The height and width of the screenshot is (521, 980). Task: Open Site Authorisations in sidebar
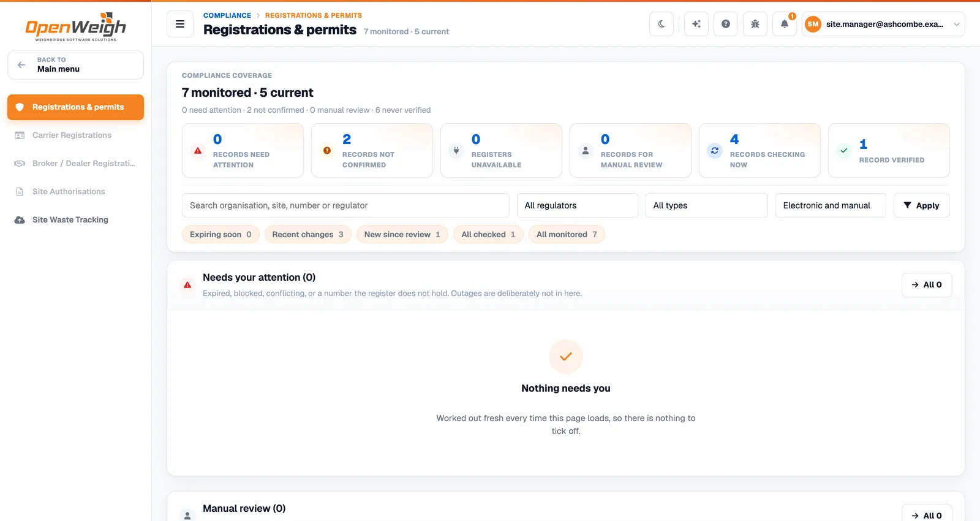(75, 192)
